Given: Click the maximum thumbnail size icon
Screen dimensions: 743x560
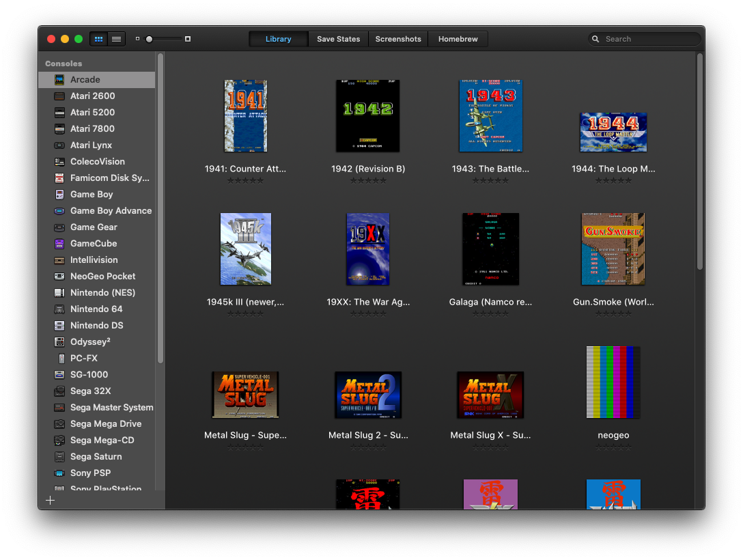Looking at the screenshot, I should click(x=188, y=39).
